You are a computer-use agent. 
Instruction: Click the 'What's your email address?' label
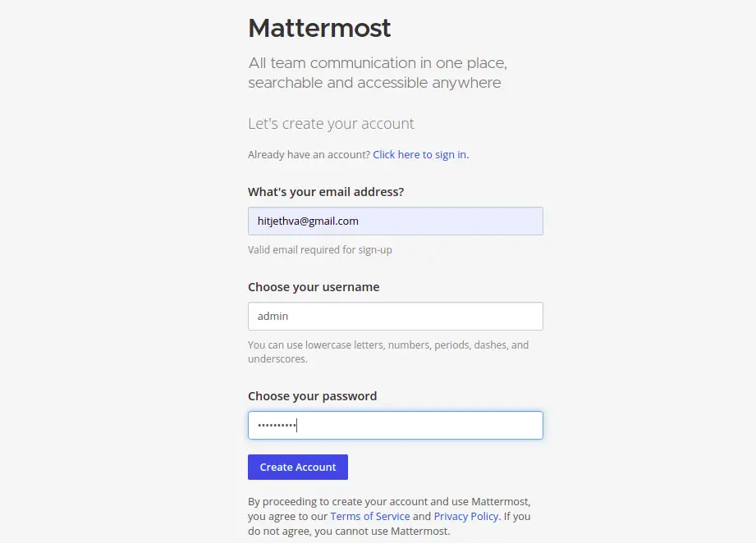(326, 192)
